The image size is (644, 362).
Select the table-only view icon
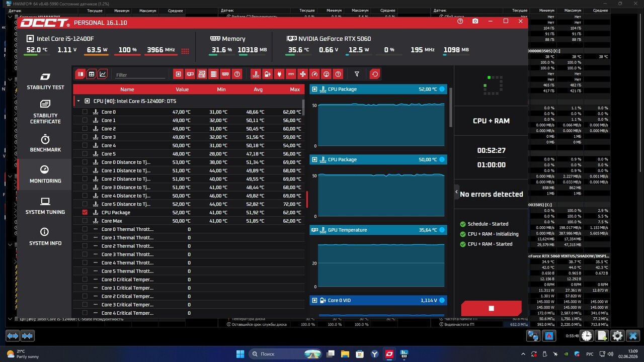click(92, 74)
